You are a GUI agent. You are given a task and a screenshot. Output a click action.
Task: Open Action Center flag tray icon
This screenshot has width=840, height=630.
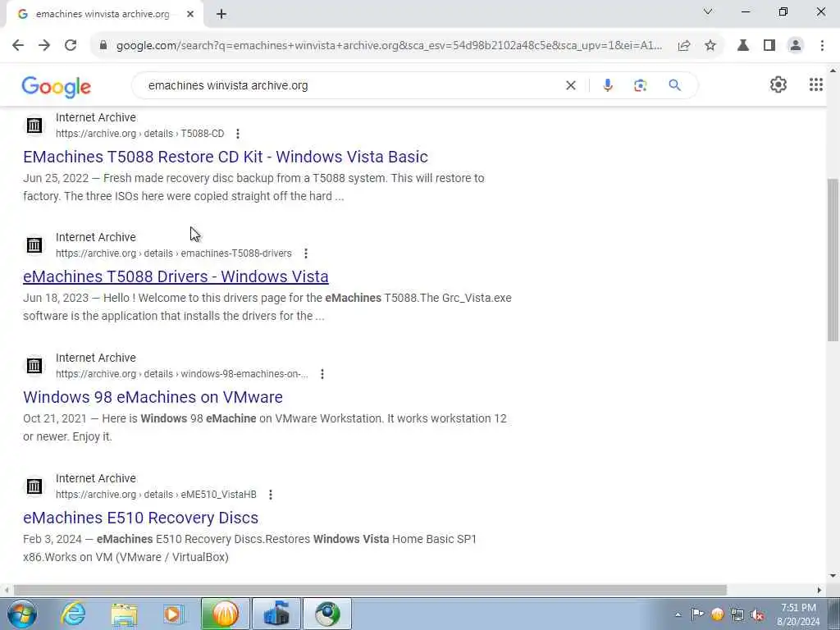coord(697,614)
